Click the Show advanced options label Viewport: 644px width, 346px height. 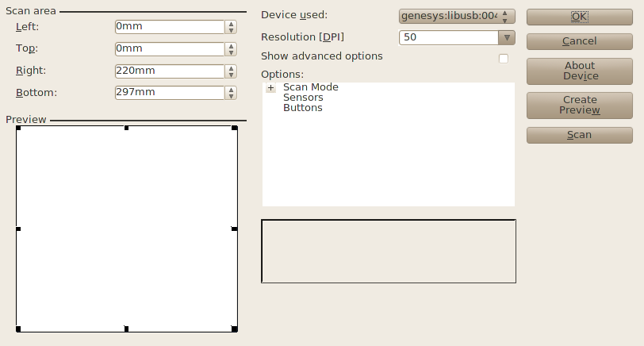point(321,56)
